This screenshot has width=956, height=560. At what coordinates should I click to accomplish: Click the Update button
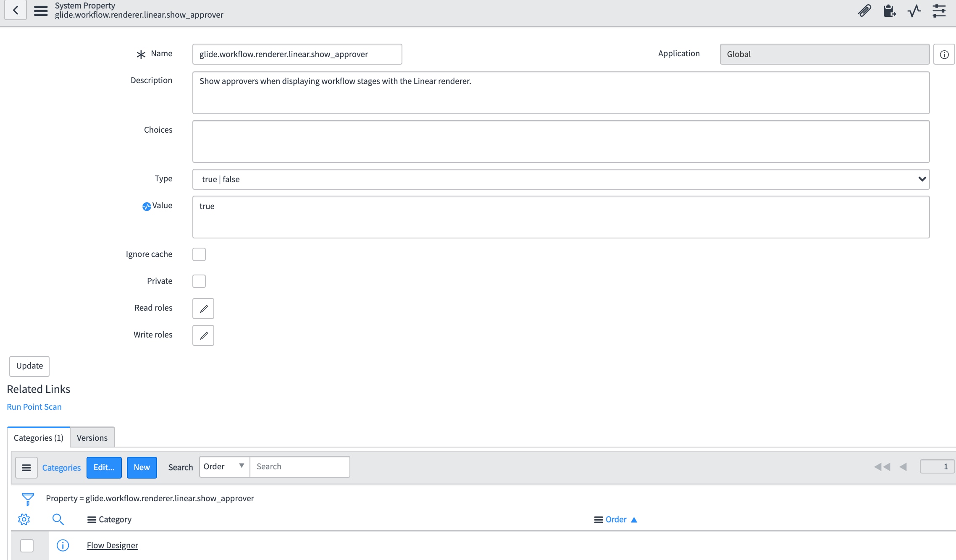coord(29,366)
